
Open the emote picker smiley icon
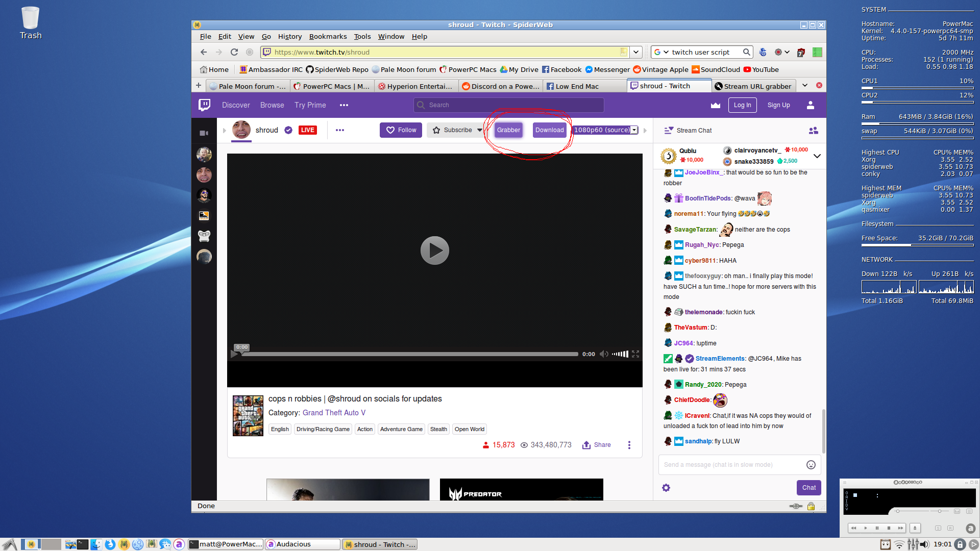point(811,465)
